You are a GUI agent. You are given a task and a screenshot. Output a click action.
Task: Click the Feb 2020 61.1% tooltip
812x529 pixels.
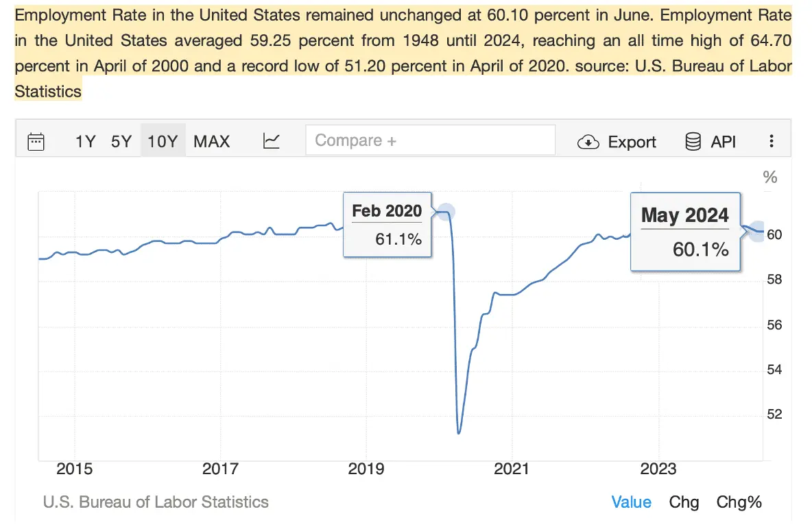pos(387,225)
